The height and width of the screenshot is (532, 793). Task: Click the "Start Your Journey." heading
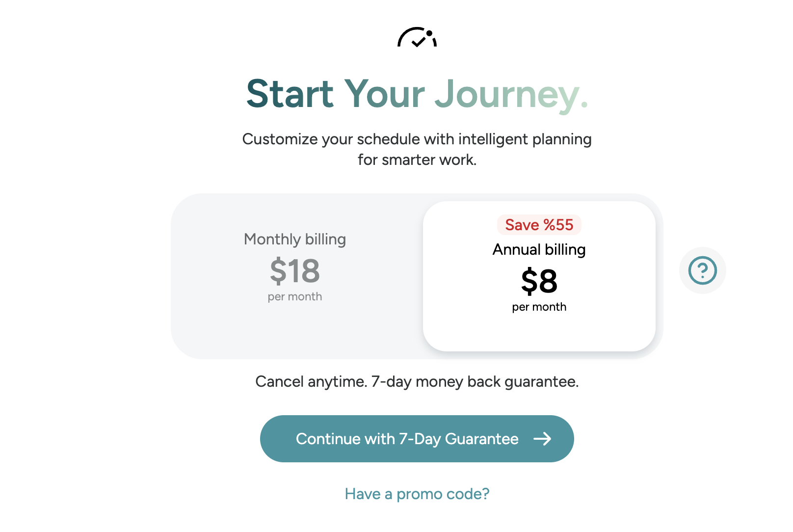(x=417, y=94)
